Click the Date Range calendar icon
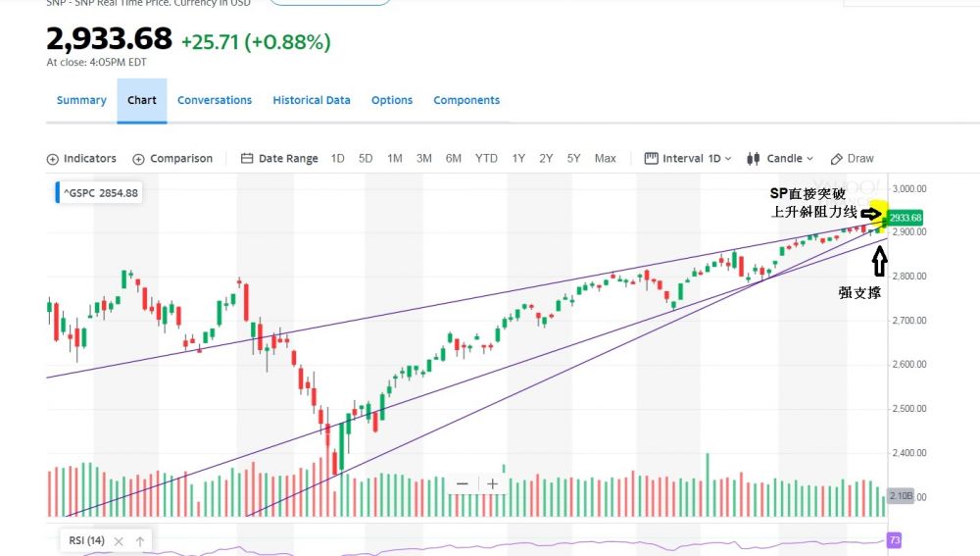980x556 pixels. (x=247, y=159)
